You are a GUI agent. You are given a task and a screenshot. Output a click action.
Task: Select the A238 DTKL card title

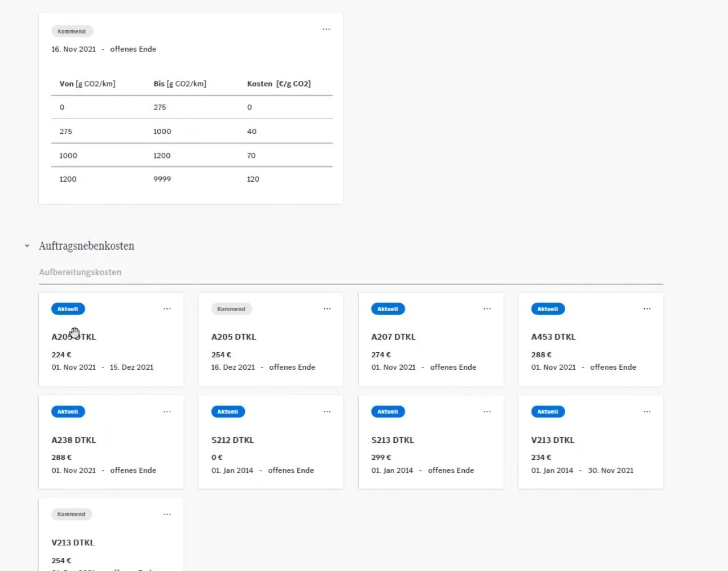[x=74, y=440]
